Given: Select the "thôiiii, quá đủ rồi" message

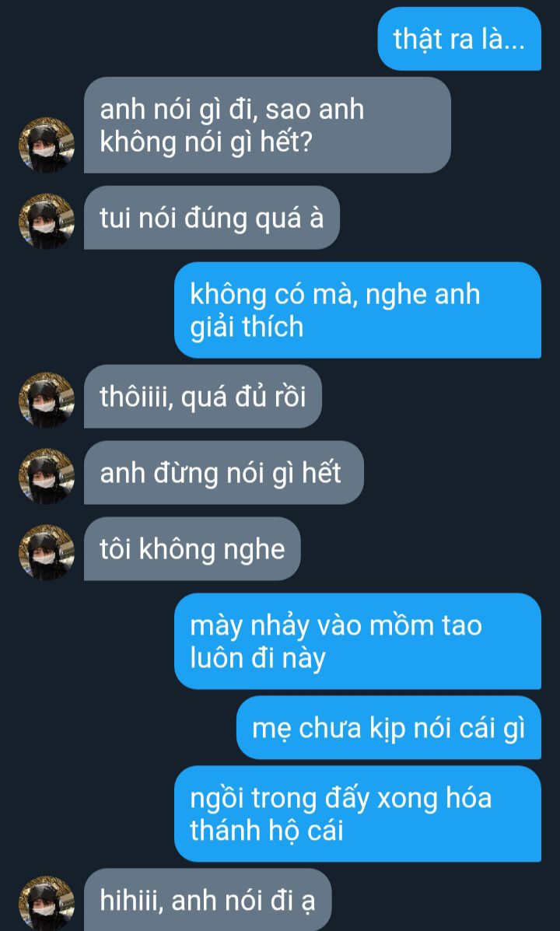Looking at the screenshot, I should coord(202,396).
